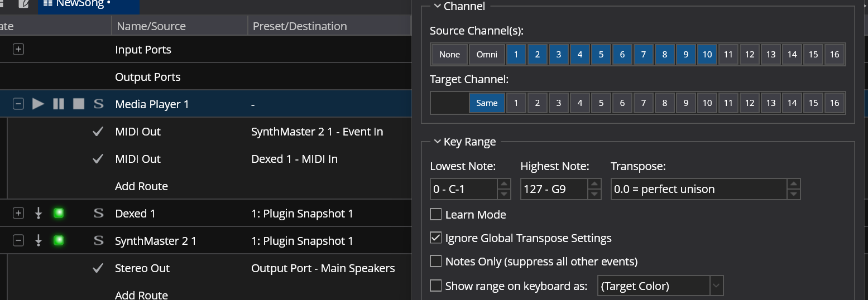Viewport: 868px width, 300px height.
Task: Pause Media Player 1 playback
Action: (59, 104)
